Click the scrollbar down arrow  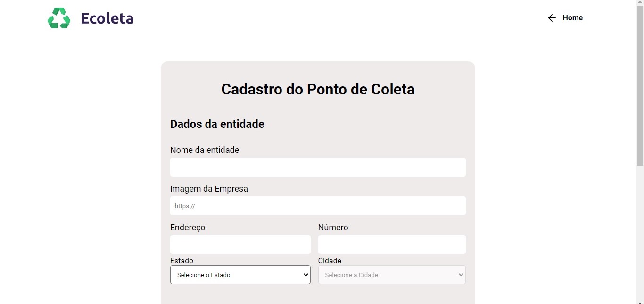(x=640, y=301)
